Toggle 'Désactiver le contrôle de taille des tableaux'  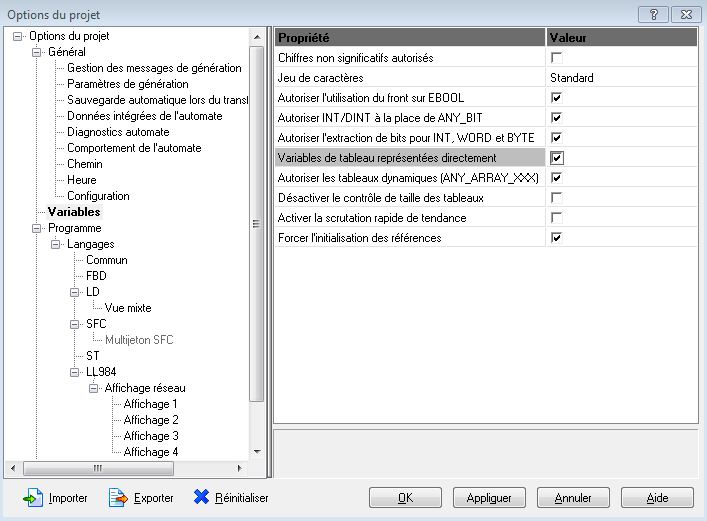(x=557, y=198)
